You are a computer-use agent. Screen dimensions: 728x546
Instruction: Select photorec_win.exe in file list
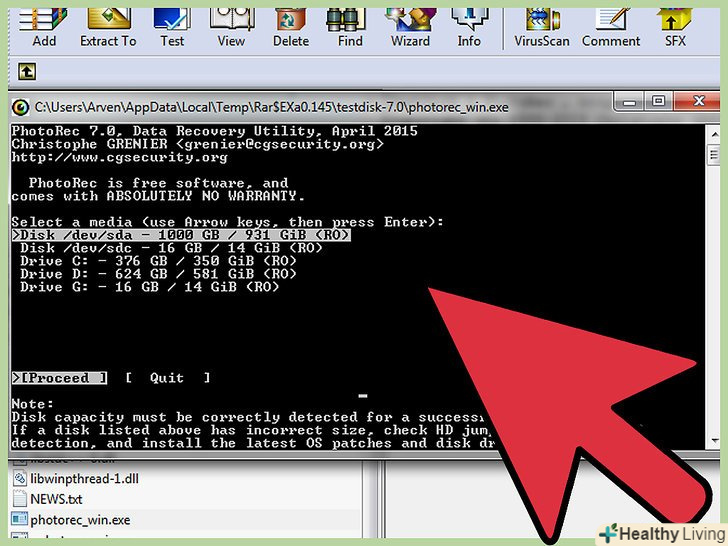coord(80,520)
